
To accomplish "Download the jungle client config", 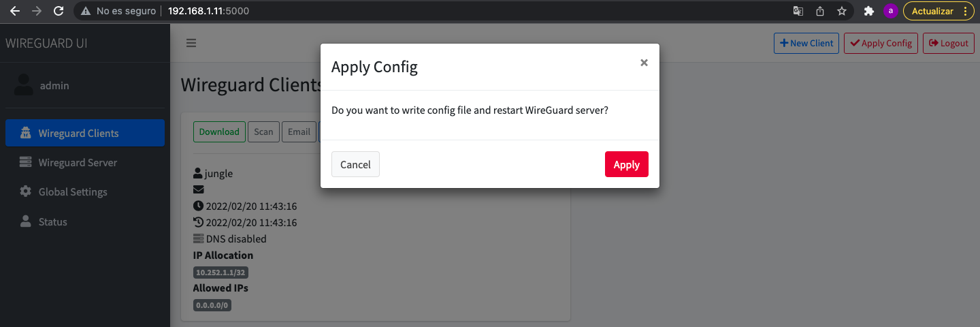I will (219, 131).
